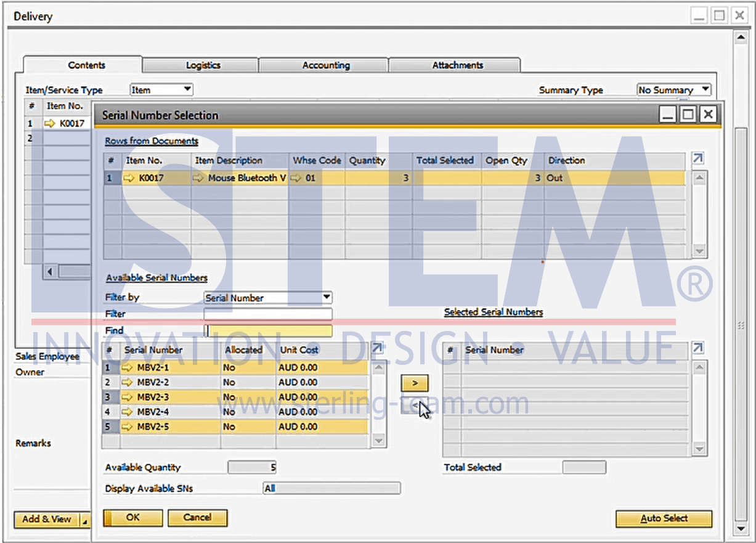Click the Mouse Bluetooth description link arrow
Screen dimensions: 756x543
click(x=198, y=178)
